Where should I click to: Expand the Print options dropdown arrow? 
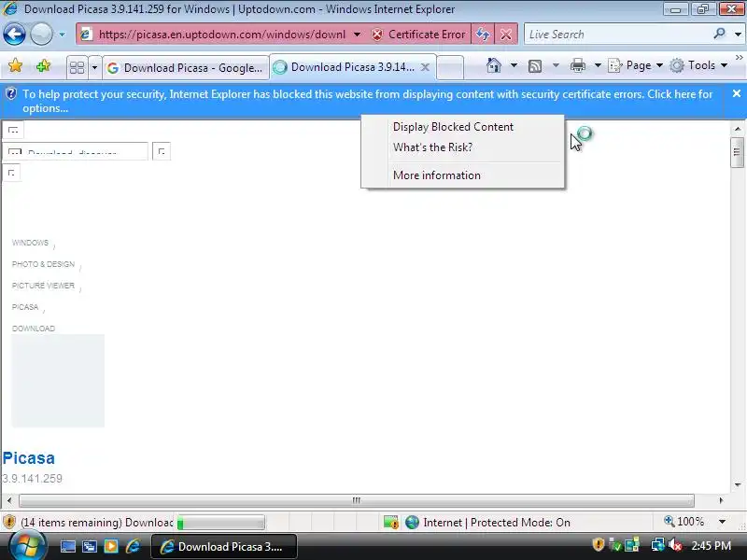click(x=598, y=65)
